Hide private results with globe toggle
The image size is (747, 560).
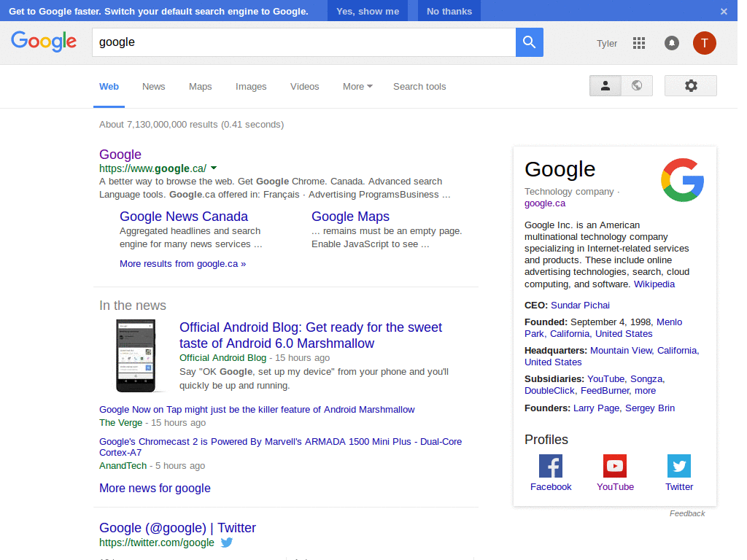coord(637,86)
